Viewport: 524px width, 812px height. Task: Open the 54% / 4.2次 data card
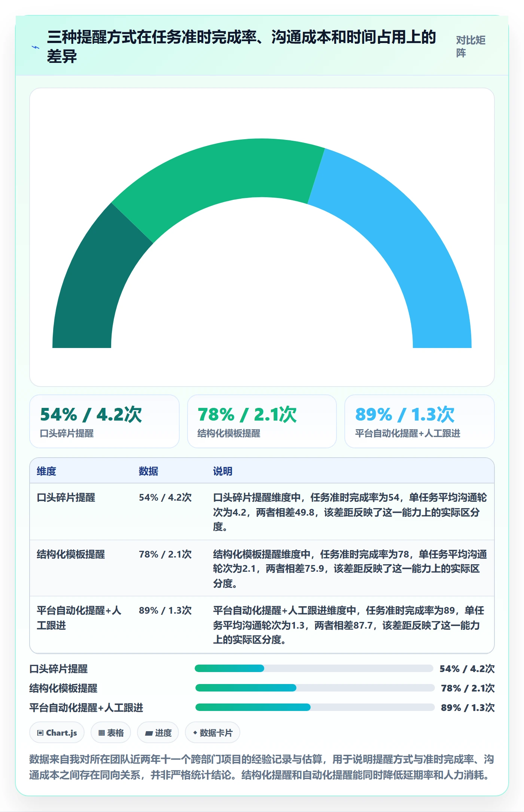[104, 421]
